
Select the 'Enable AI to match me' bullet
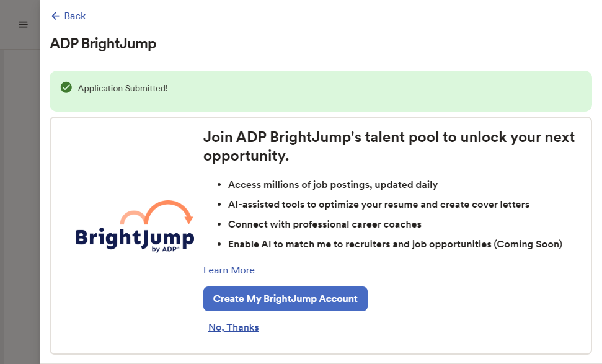click(395, 244)
